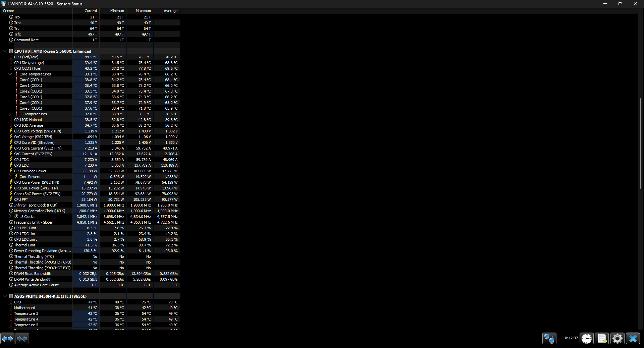Select the CPU CCD1 (Tdie) row label
The image size is (644, 348).
tap(28, 68)
